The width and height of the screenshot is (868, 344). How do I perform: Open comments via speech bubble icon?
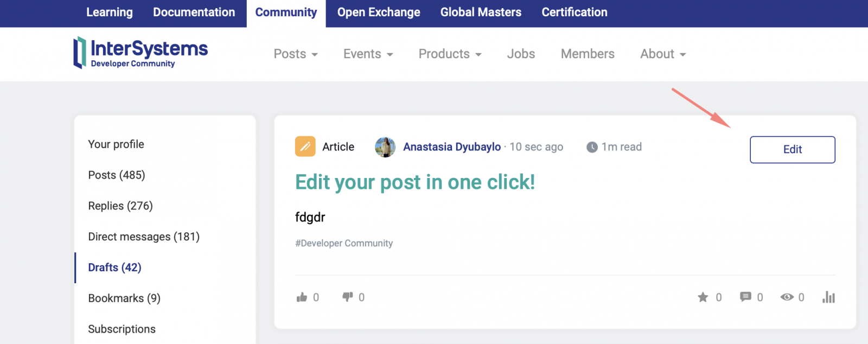(x=745, y=297)
